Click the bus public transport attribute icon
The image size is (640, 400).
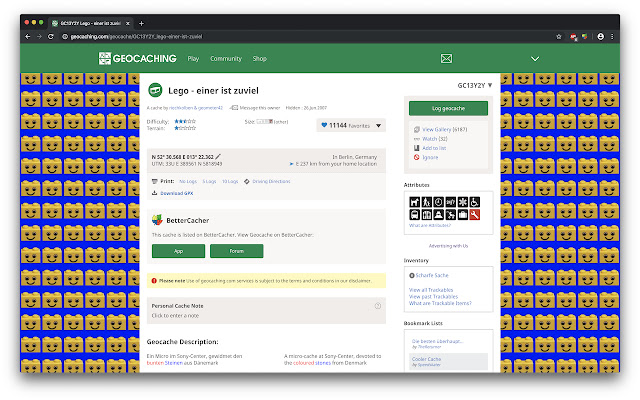415,215
